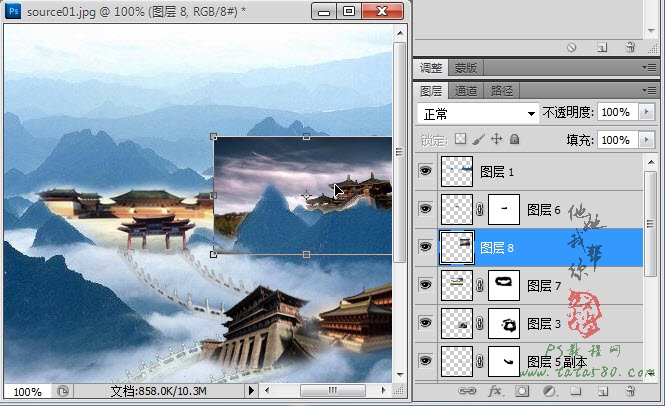Switch to the 蒙版 tab
Screen dimensions: 665x406
point(466,68)
